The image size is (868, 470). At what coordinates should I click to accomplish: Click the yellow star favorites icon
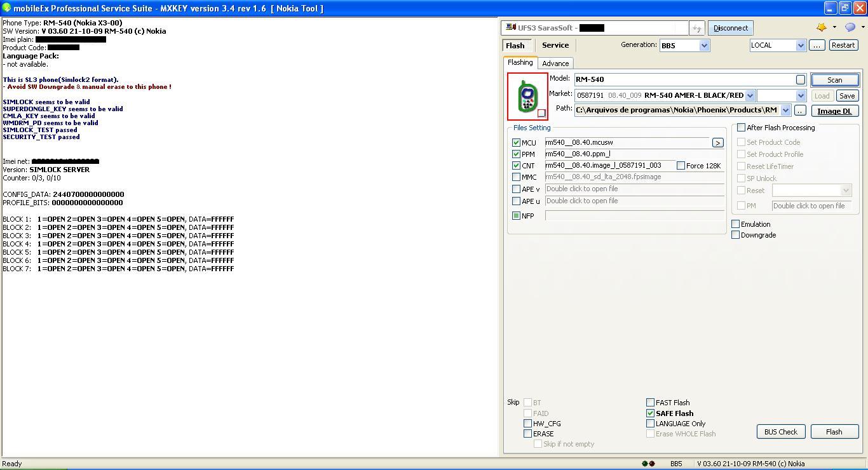822,27
